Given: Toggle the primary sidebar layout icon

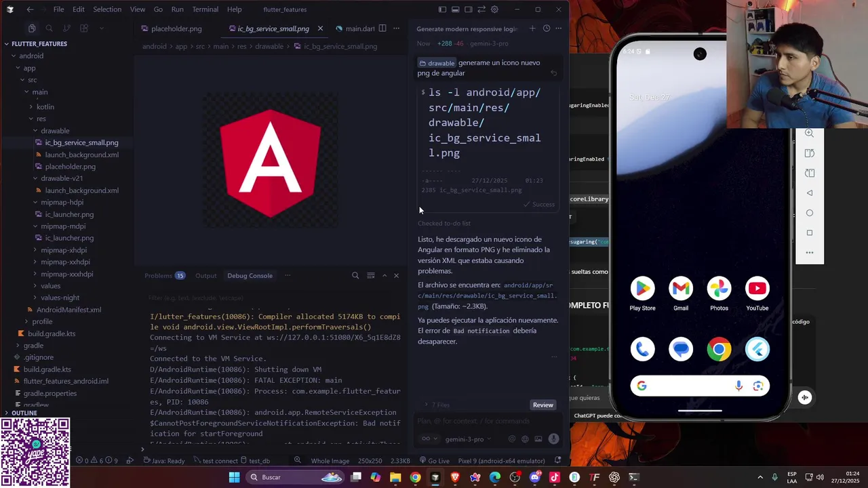Looking at the screenshot, I should [442, 9].
